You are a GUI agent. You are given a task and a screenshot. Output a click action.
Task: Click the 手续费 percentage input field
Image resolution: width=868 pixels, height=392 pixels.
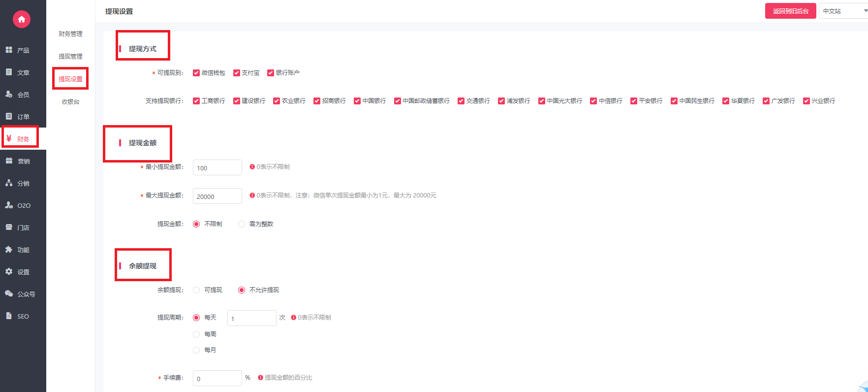coord(217,378)
